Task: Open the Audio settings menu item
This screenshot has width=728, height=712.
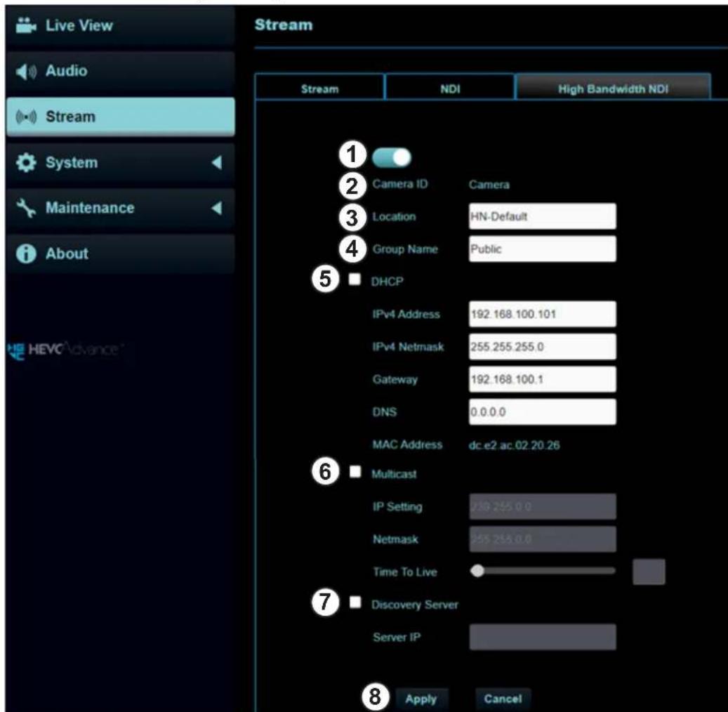Action: pyautogui.click(x=120, y=71)
